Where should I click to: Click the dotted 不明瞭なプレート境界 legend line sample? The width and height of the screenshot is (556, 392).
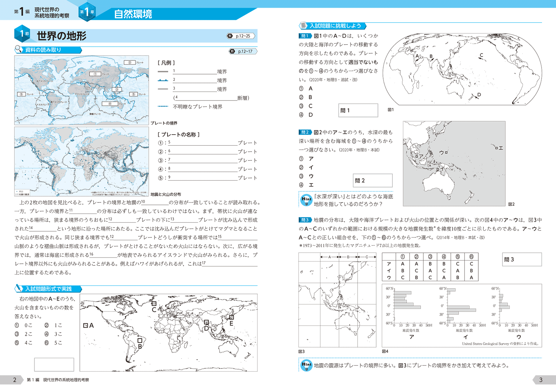tap(163, 107)
